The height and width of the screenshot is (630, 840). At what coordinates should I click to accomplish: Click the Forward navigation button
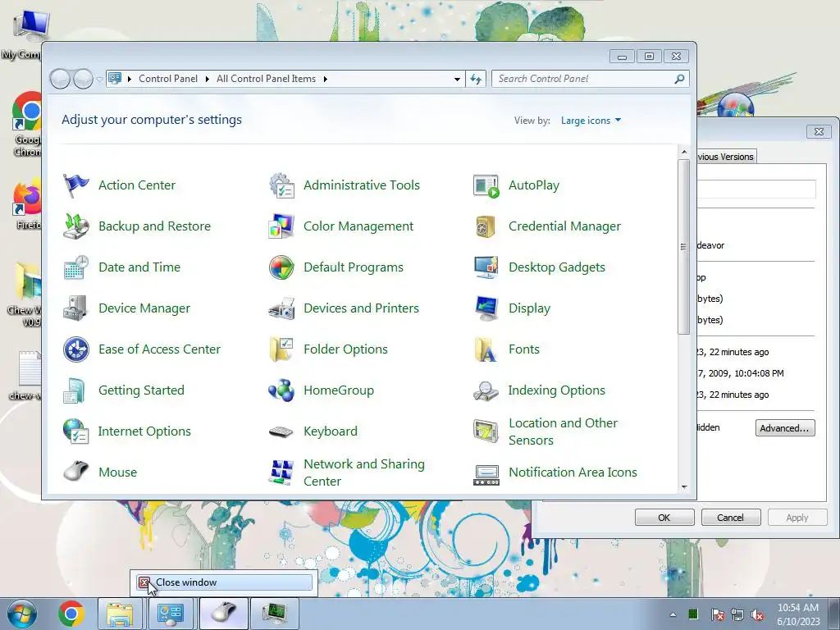[83, 80]
